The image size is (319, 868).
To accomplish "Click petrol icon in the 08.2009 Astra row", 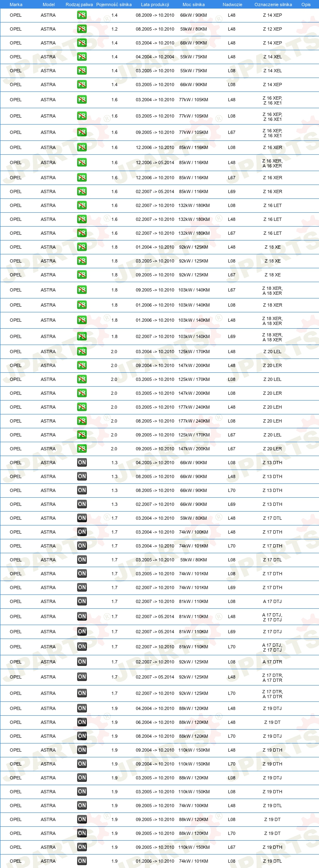I will click(x=82, y=15).
